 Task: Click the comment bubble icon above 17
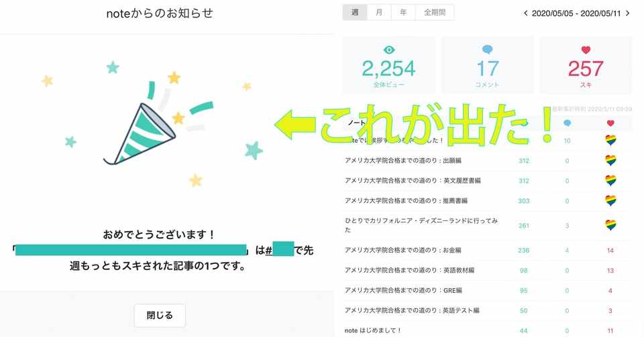tap(487, 50)
